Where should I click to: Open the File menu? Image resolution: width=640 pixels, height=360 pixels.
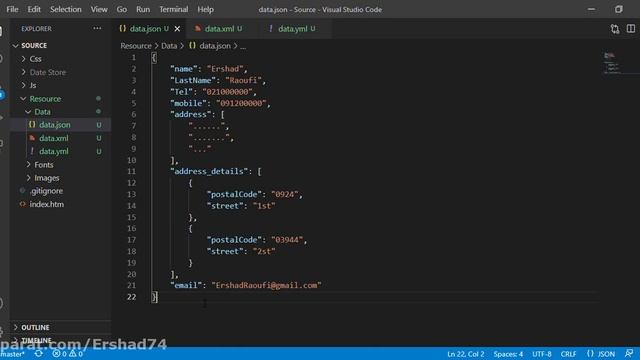(x=12, y=9)
